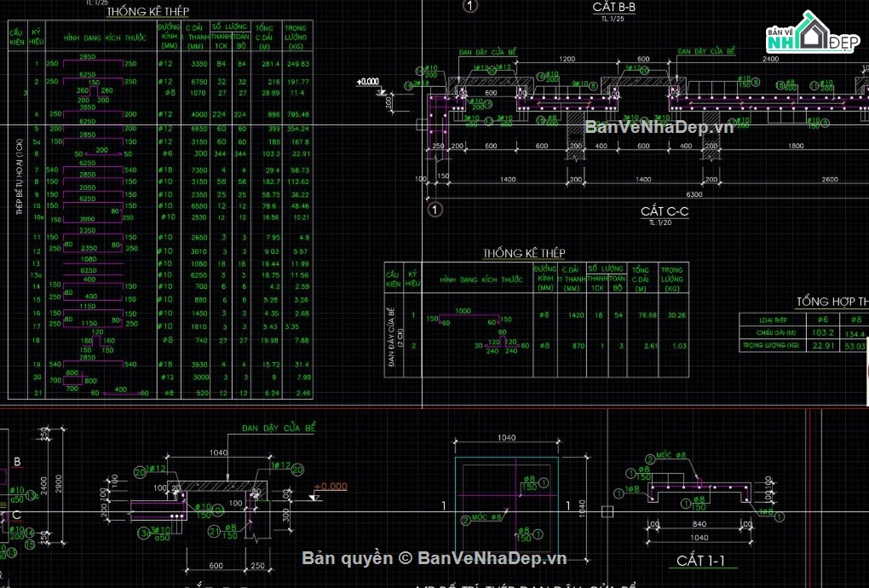Click value 76.68 in cover slab table
This screenshot has width=869, height=588.
click(647, 315)
